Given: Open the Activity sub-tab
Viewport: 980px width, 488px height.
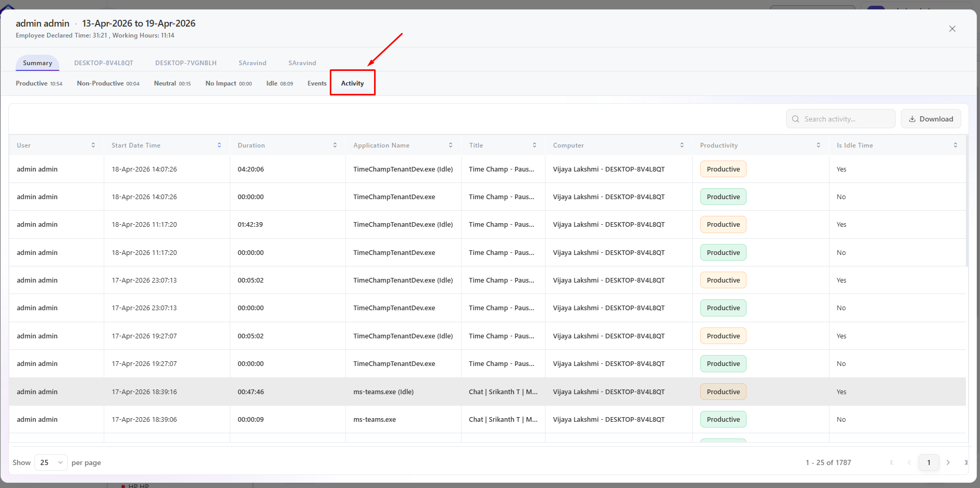Looking at the screenshot, I should click(353, 83).
